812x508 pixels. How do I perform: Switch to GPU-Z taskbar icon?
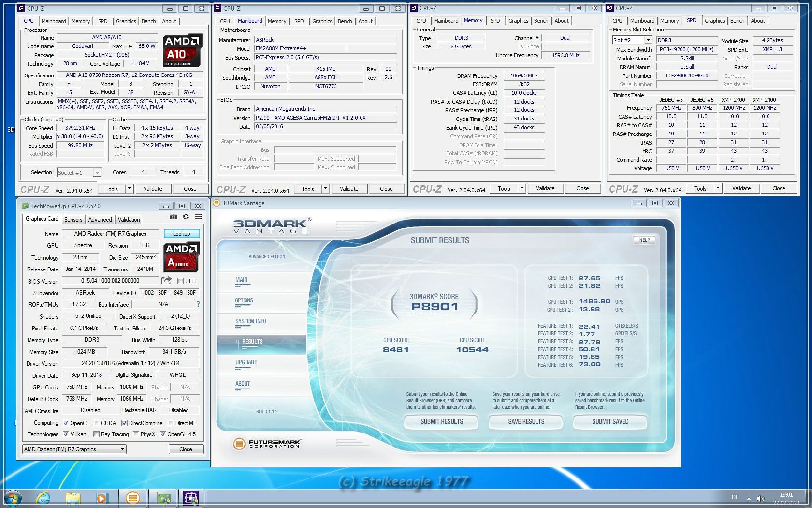pos(162,498)
